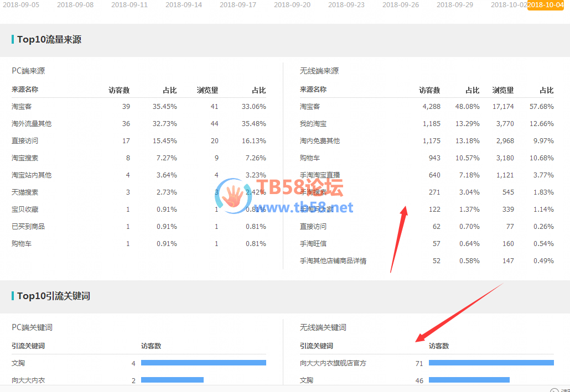This screenshot has width=570, height=392.
Task: Click the 淘内免费其他 source name
Action: [319, 141]
